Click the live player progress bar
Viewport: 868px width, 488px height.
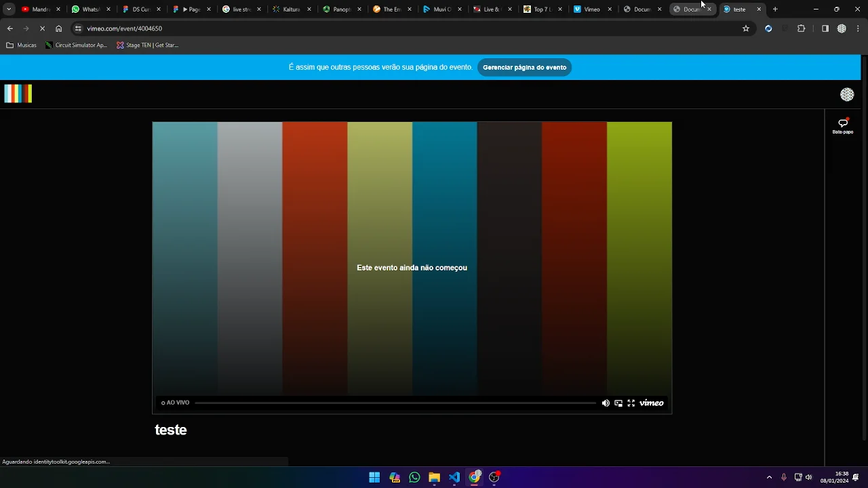395,403
